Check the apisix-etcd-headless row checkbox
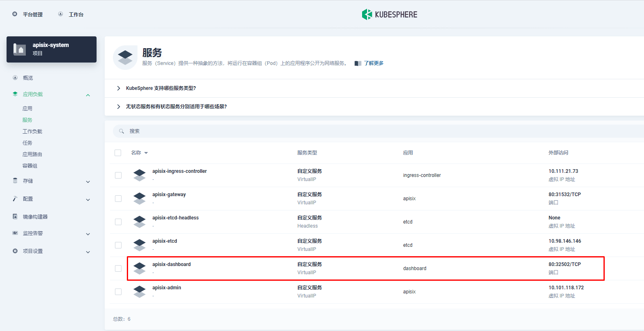Viewport: 644px width, 331px height. (x=118, y=222)
